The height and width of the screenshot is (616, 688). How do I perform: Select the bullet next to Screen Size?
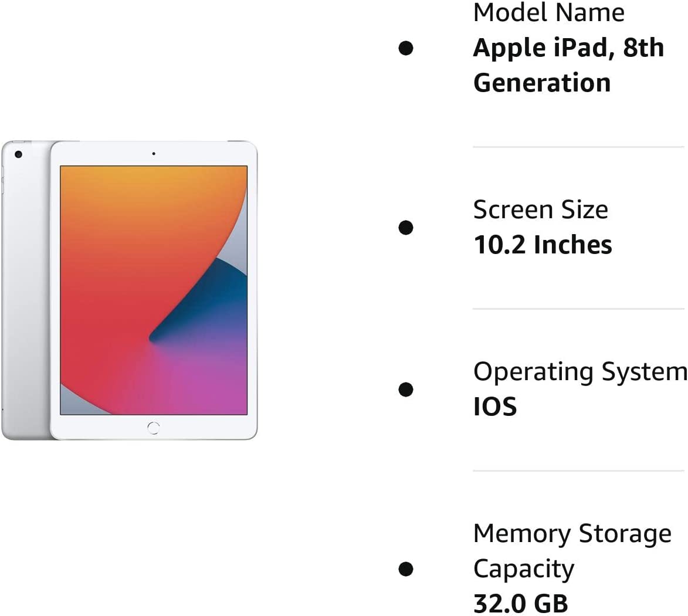point(405,227)
